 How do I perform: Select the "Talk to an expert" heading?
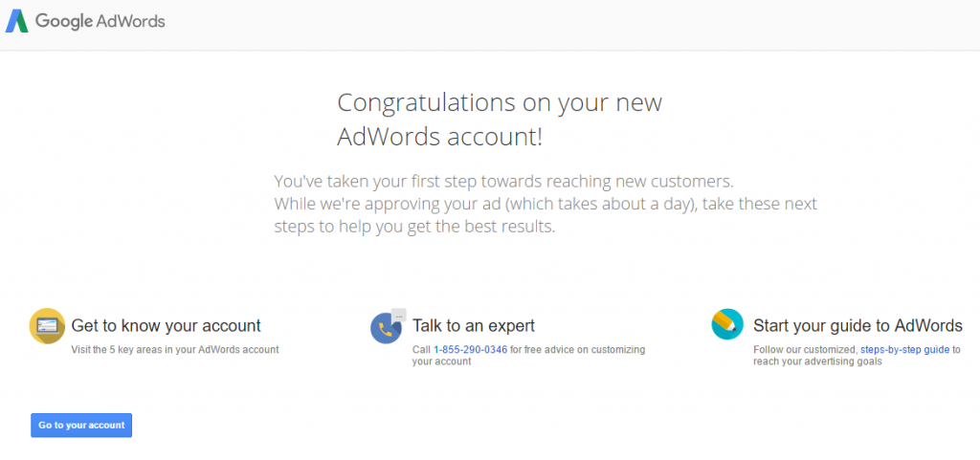(474, 326)
